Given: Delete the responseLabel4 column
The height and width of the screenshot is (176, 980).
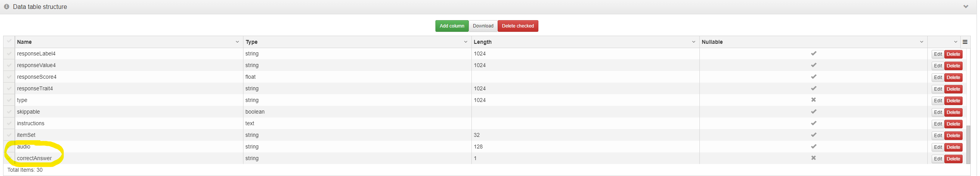Looking at the screenshot, I should pyautogui.click(x=953, y=54).
